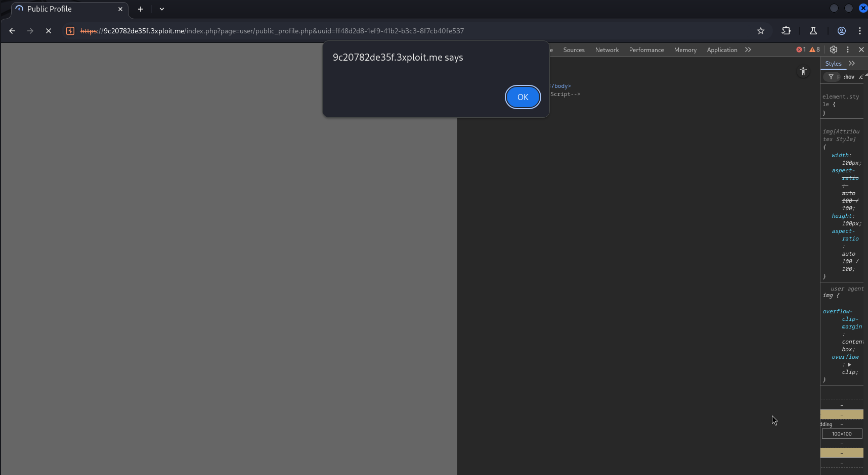Open the tab search dropdown arrow

coord(162,9)
